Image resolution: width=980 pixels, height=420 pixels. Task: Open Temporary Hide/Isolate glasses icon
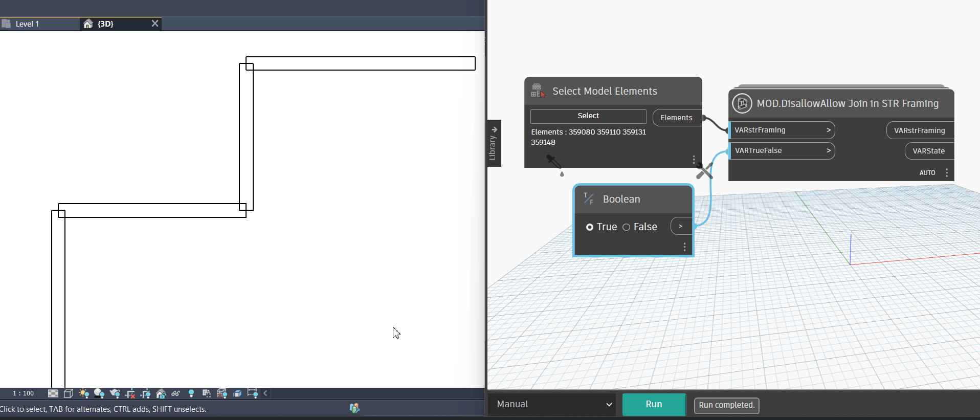(x=176, y=393)
